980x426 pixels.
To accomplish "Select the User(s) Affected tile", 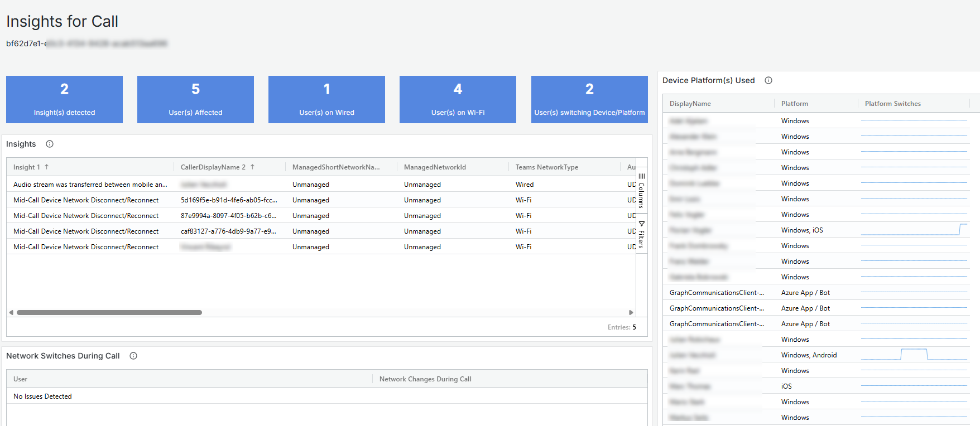I will click(195, 99).
